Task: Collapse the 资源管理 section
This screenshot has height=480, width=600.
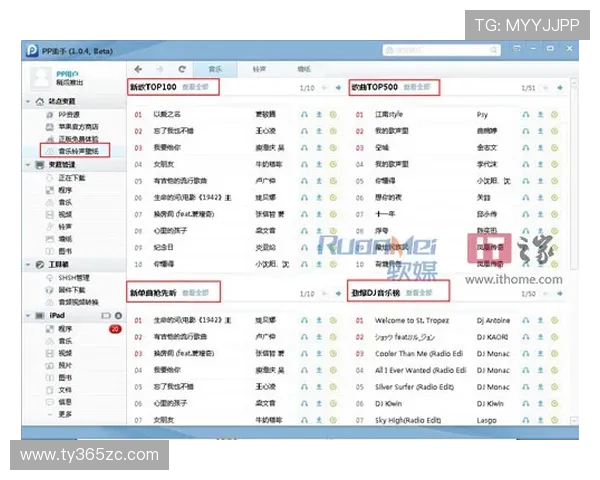Action: (28, 165)
